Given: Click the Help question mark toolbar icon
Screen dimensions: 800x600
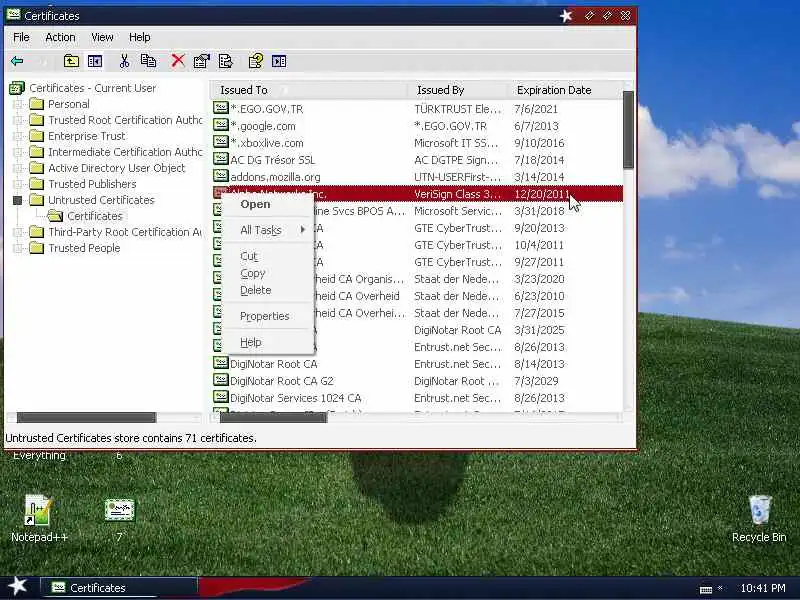Looking at the screenshot, I should (x=256, y=61).
